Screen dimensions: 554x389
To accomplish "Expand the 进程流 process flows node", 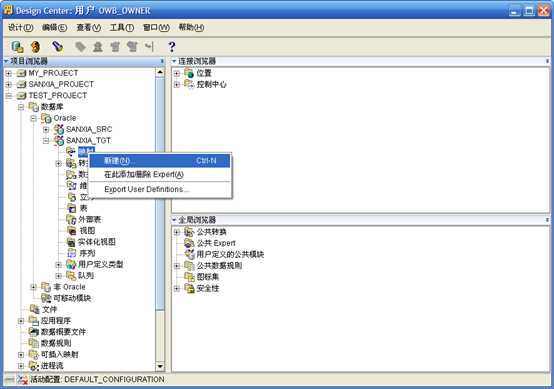I will pos(21,366).
